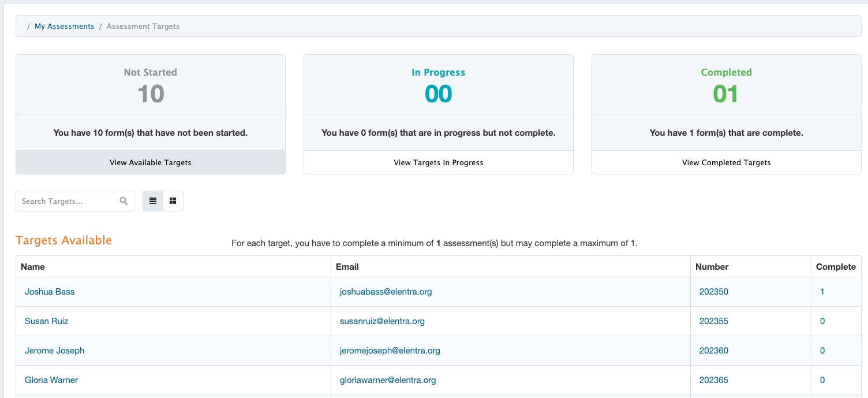Switch to list view layout

(x=153, y=201)
